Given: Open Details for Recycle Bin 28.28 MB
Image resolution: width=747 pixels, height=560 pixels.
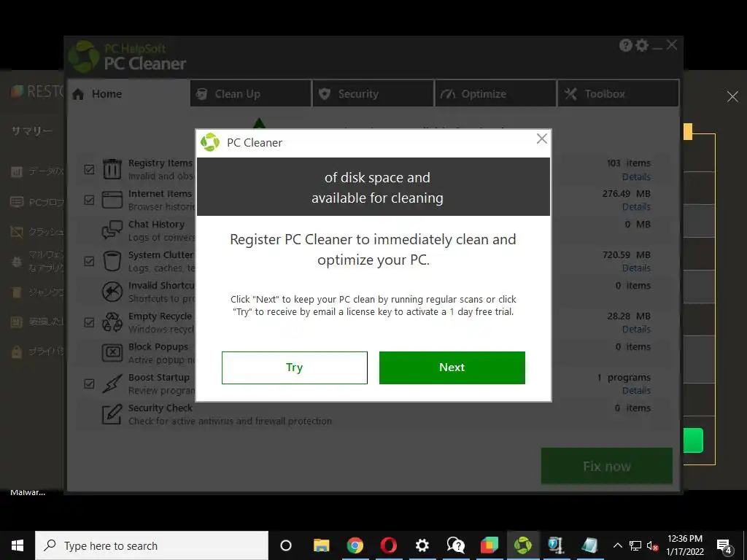Looking at the screenshot, I should [636, 329].
